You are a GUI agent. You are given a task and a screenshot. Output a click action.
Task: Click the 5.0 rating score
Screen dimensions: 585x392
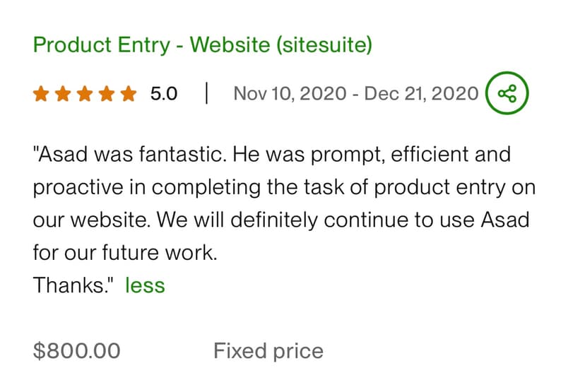164,94
